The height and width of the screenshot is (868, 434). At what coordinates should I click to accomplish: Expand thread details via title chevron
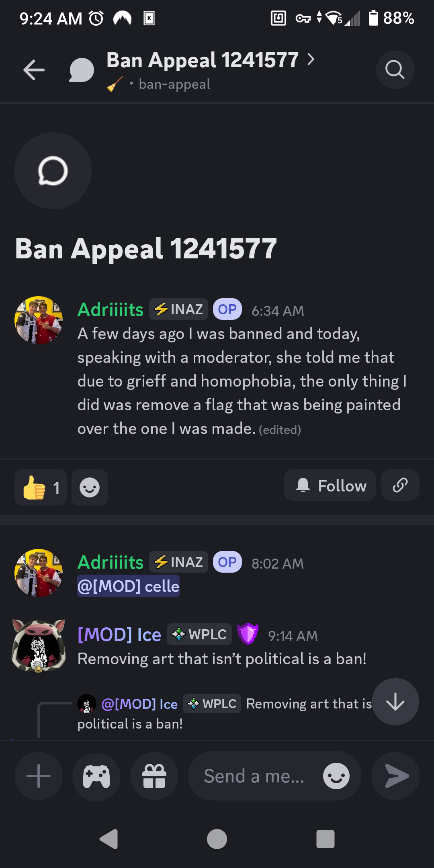311,59
